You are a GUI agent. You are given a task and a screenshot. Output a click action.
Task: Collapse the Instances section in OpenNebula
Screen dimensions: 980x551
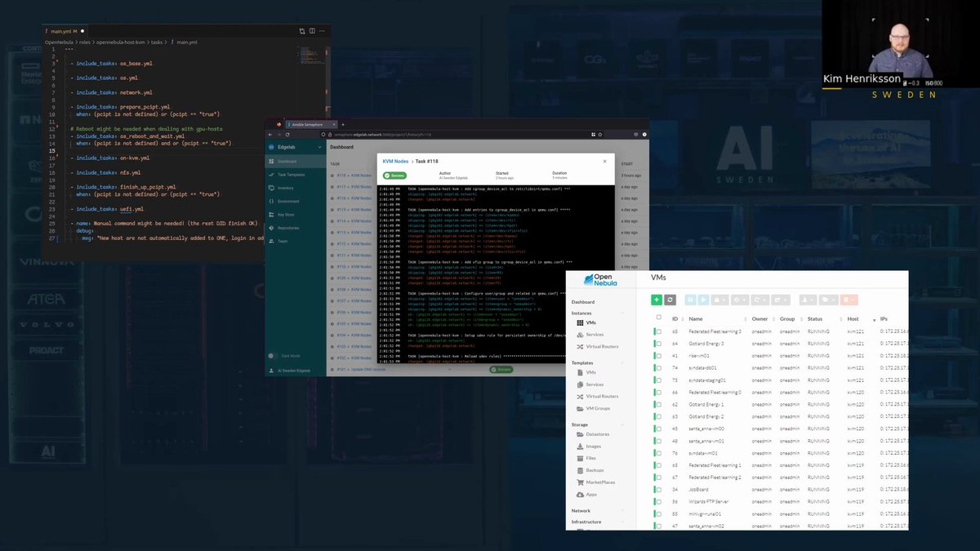pyautogui.click(x=623, y=313)
